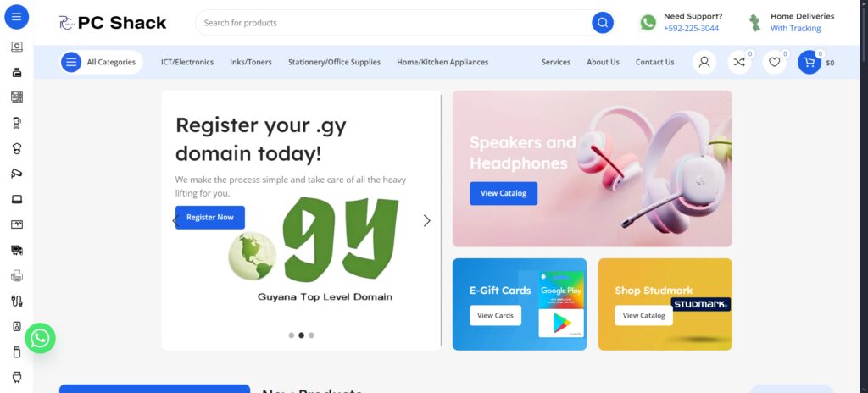Select the third slider pagination dot
The image size is (868, 393).
pyautogui.click(x=311, y=335)
